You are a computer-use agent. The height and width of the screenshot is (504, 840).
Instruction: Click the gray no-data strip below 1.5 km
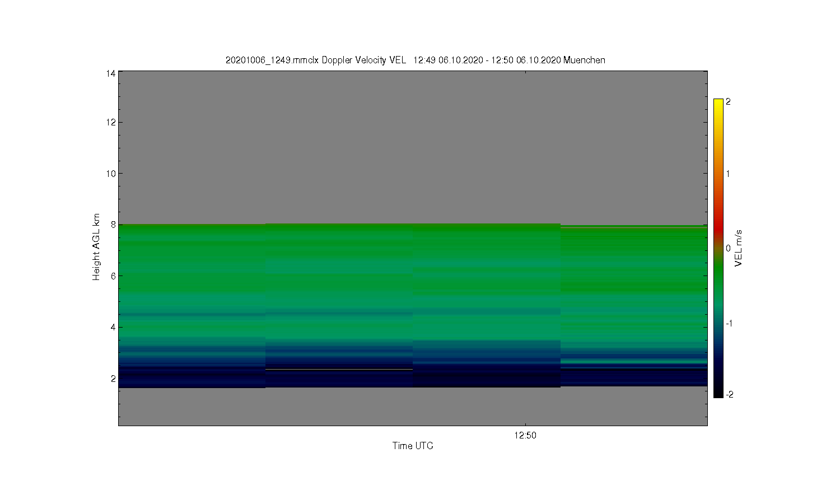point(413,407)
